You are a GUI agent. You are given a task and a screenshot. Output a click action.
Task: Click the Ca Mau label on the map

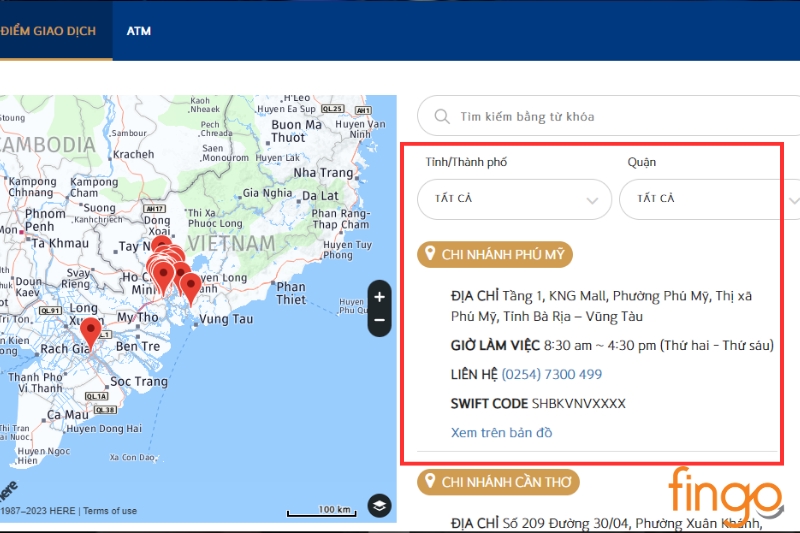pyautogui.click(x=68, y=415)
